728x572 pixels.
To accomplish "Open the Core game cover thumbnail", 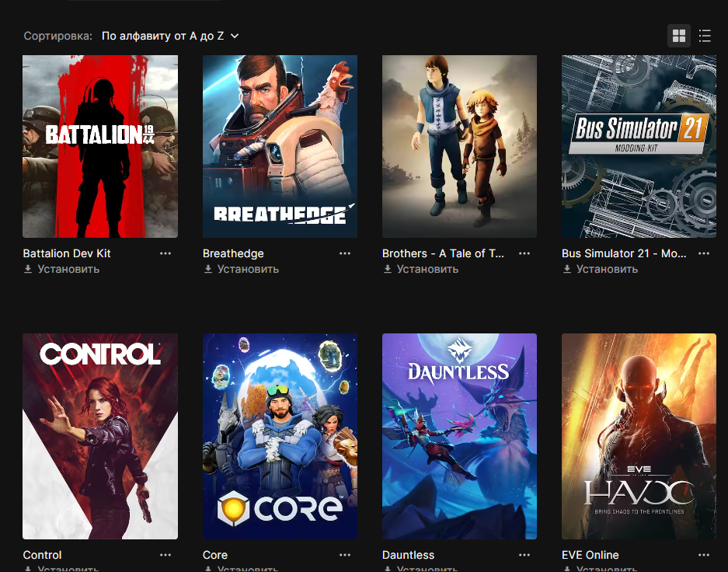I will click(x=280, y=436).
